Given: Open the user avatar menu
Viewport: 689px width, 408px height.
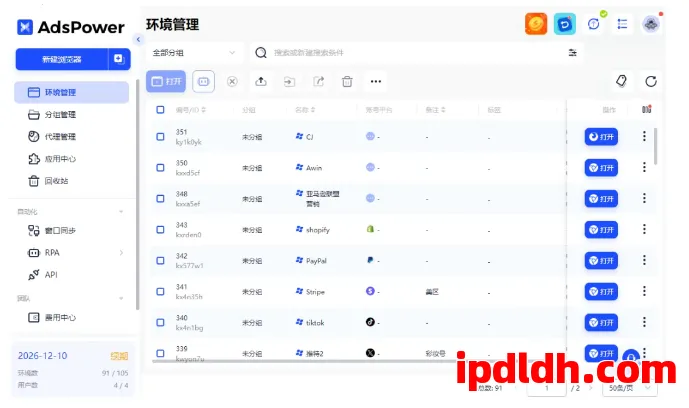Looking at the screenshot, I should [x=651, y=24].
